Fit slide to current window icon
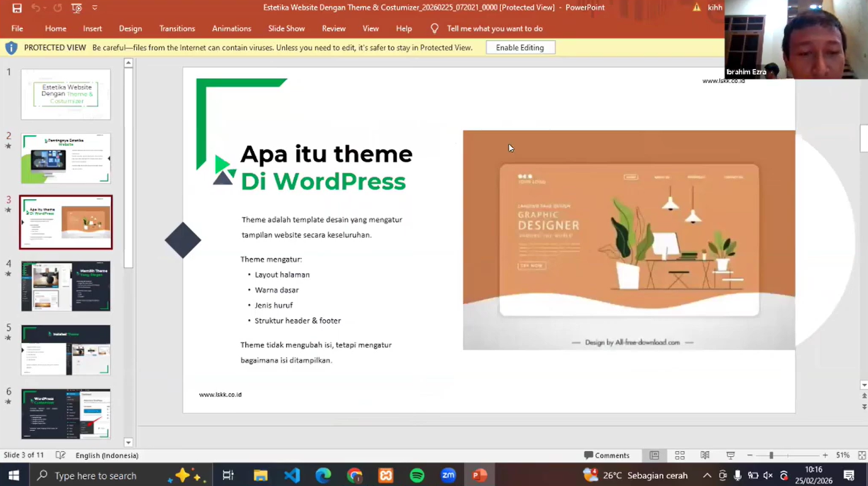 pos(862,455)
